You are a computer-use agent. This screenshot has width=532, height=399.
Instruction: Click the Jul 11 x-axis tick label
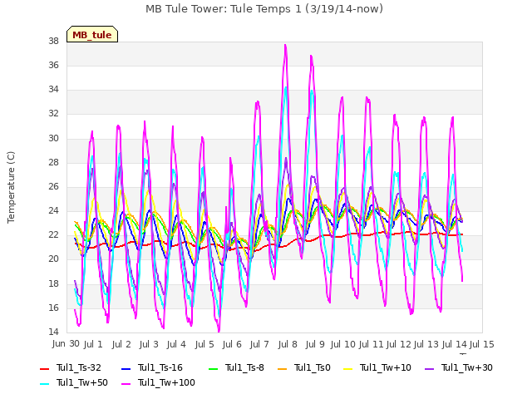click(371, 344)
